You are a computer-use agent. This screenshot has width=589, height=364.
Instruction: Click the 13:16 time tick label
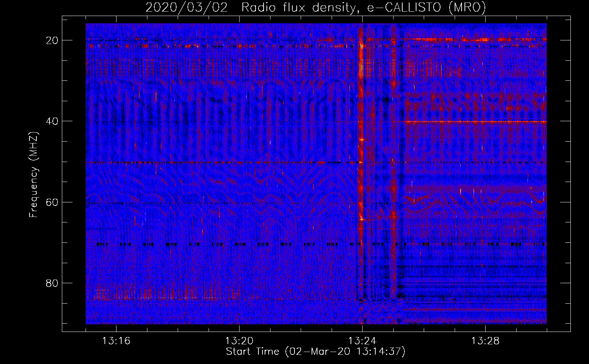(x=116, y=341)
